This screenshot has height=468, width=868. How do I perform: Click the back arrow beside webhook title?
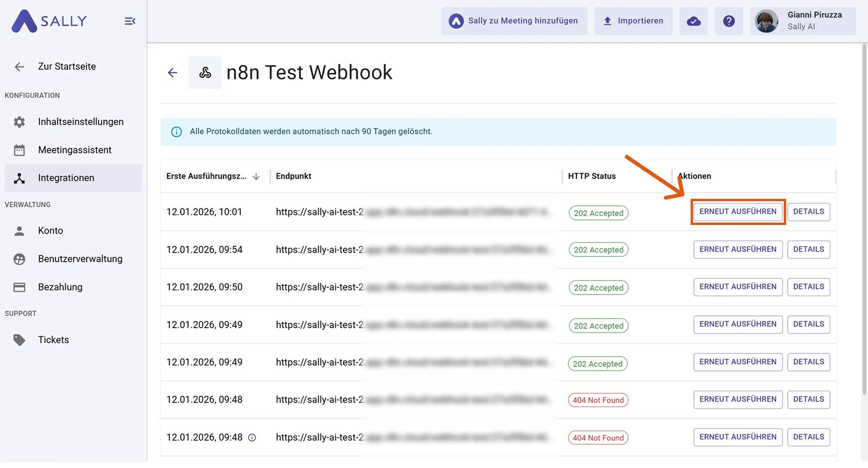tap(172, 72)
